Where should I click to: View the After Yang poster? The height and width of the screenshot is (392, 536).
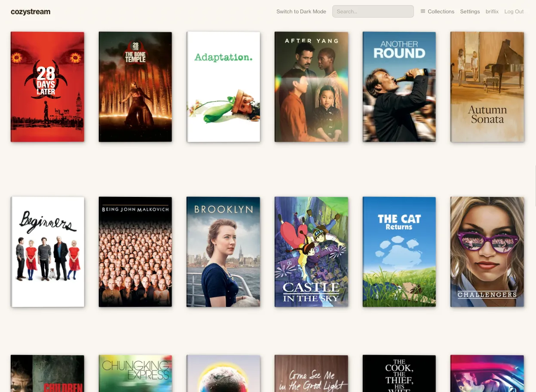[311, 86]
